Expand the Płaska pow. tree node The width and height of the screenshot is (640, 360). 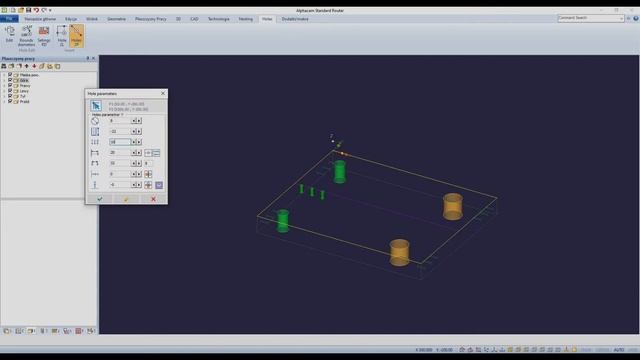[x=4, y=75]
